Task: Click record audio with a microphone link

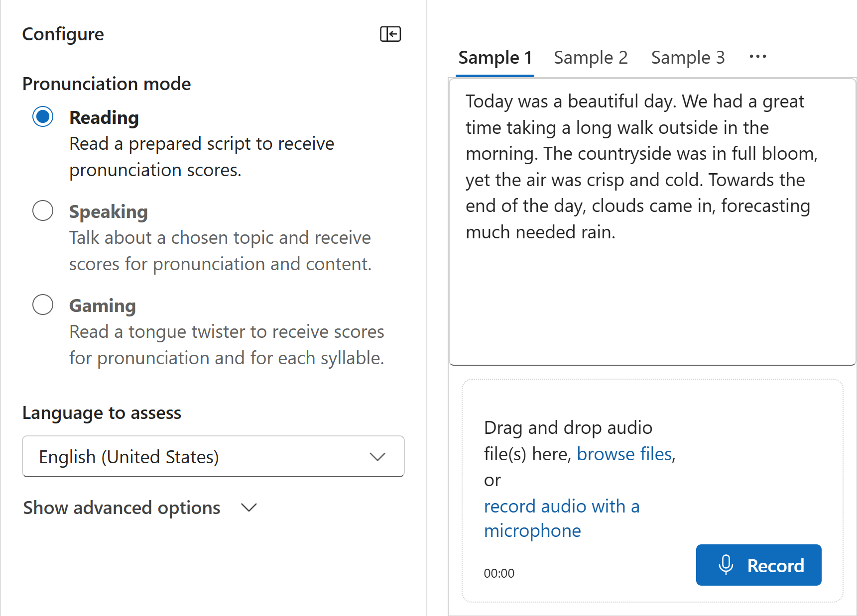Action: (x=562, y=506)
